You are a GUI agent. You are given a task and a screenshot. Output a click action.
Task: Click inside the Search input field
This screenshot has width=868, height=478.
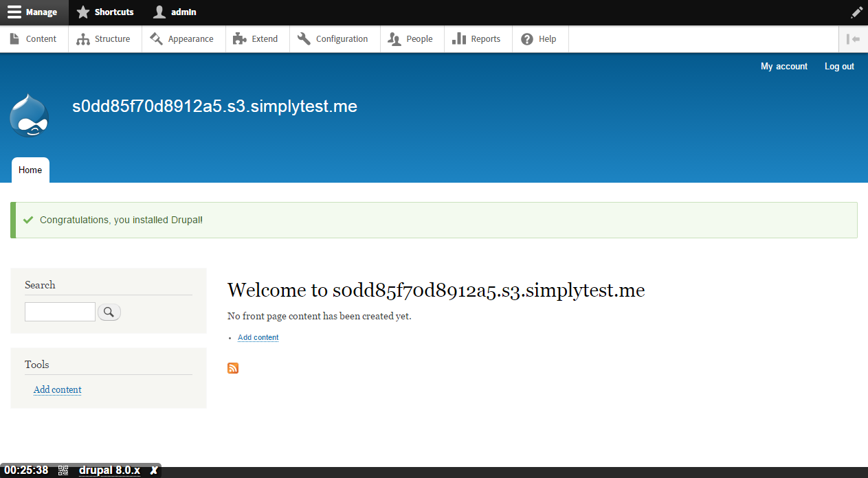coord(60,311)
